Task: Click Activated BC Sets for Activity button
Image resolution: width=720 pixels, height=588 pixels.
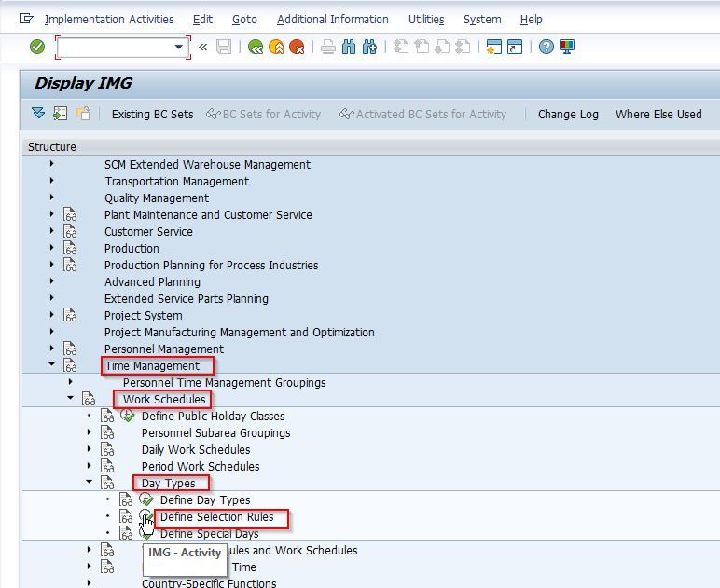Action: (x=422, y=114)
